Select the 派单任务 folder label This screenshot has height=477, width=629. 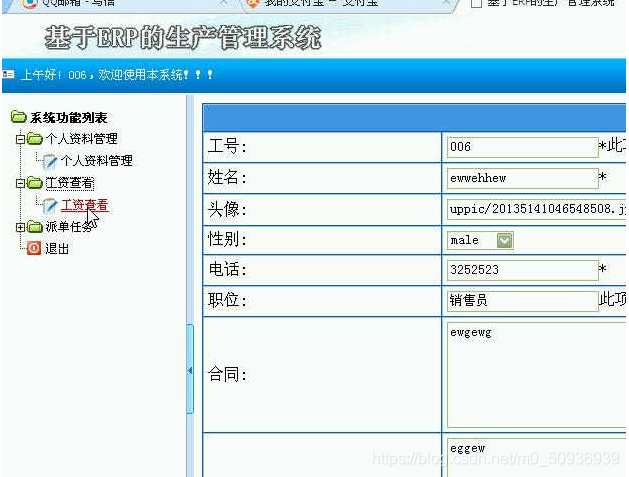tap(69, 227)
